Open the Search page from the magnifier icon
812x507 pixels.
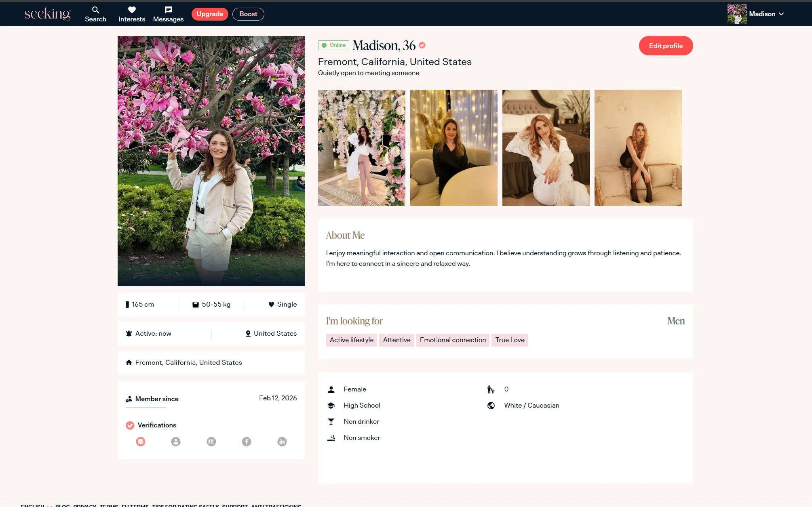click(x=95, y=10)
